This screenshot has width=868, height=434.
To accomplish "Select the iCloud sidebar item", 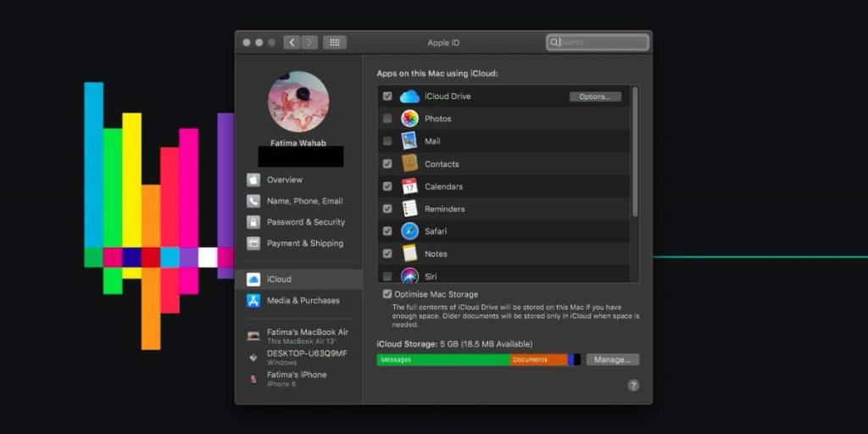I will click(299, 280).
